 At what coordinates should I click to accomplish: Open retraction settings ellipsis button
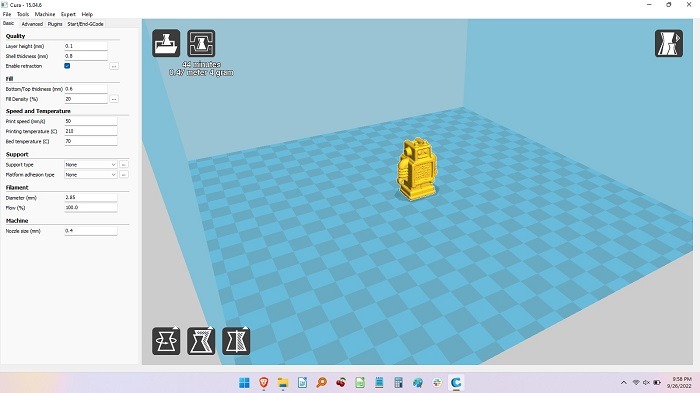(114, 66)
